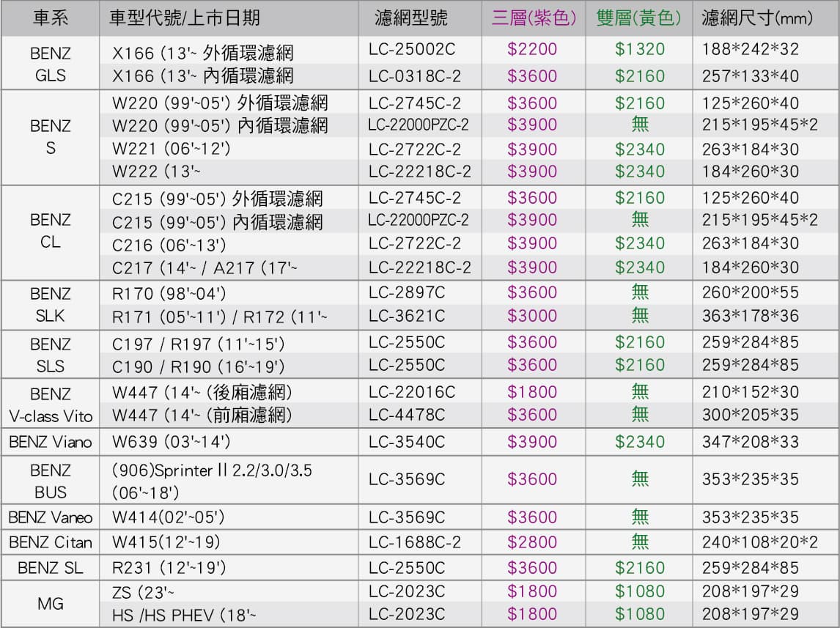Click the W221 (06'~12') model entry
This screenshot has height=628, width=840.
[x=171, y=148]
